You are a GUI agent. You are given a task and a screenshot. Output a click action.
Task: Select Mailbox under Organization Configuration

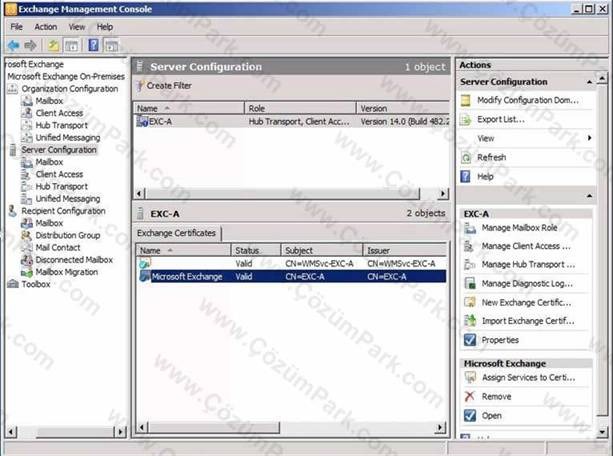coord(49,101)
